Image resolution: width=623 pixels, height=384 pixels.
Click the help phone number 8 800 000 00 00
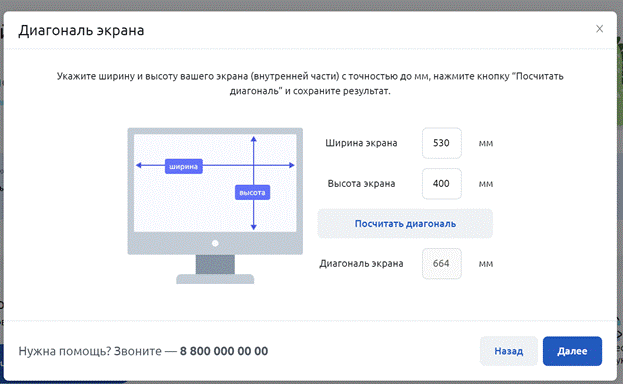(x=224, y=351)
